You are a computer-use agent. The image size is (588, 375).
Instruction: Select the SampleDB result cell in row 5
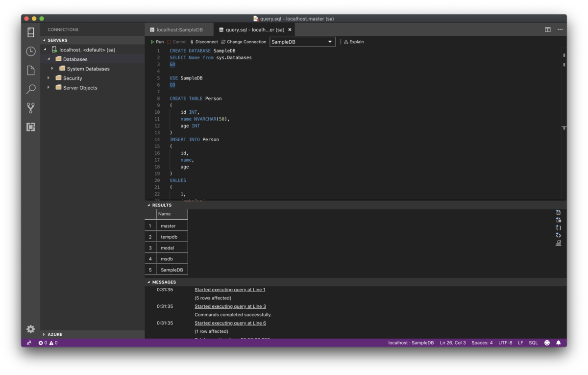[171, 270]
